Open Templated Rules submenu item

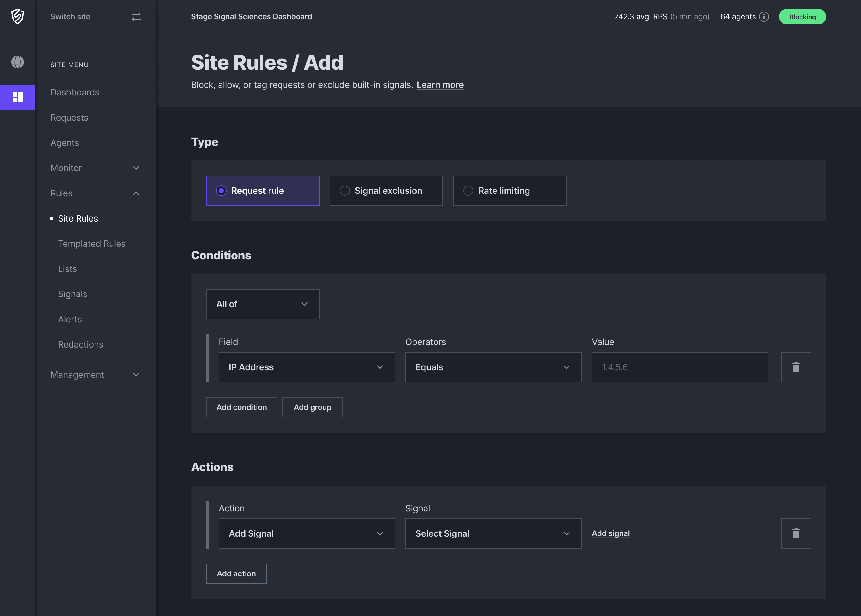click(x=91, y=244)
